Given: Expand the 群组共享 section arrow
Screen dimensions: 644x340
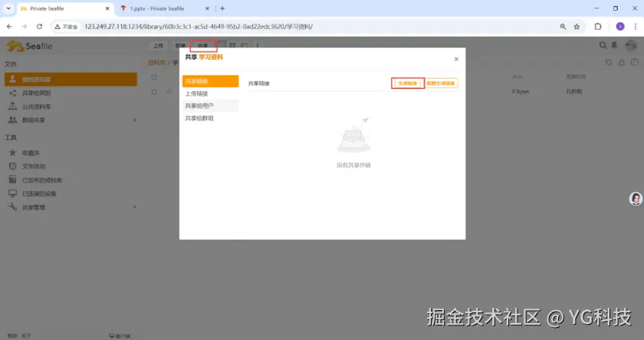Looking at the screenshot, I should [134, 120].
